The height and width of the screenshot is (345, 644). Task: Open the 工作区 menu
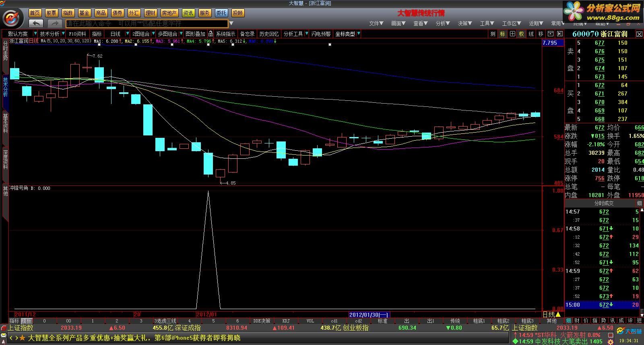[x=512, y=23]
